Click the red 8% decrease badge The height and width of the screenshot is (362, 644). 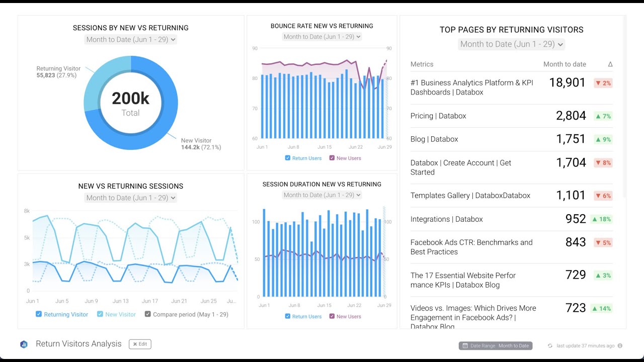(603, 163)
